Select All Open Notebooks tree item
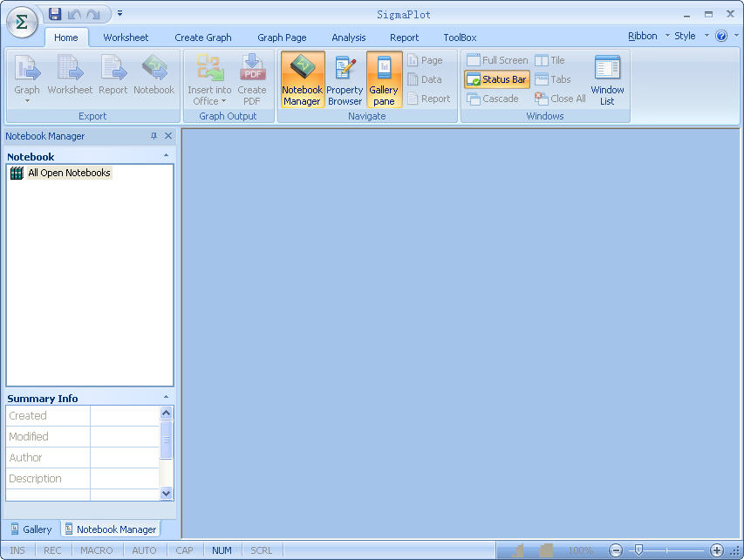This screenshot has width=744, height=560. (x=68, y=173)
